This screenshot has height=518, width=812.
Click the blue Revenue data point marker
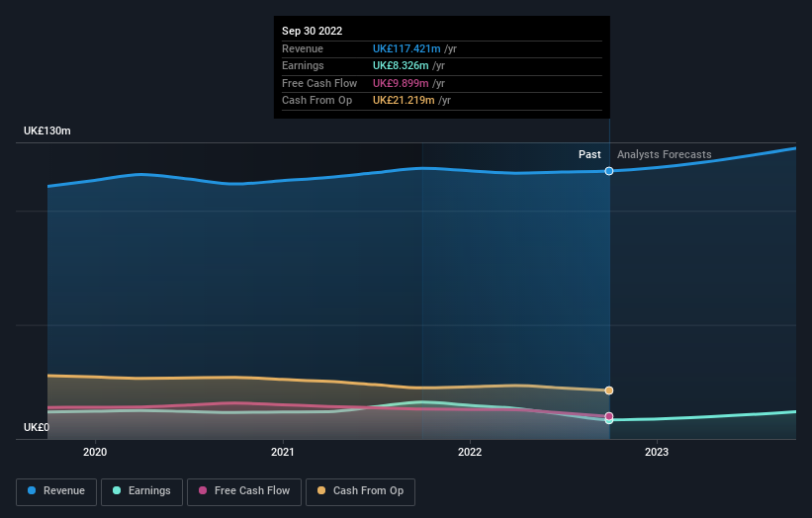click(609, 171)
